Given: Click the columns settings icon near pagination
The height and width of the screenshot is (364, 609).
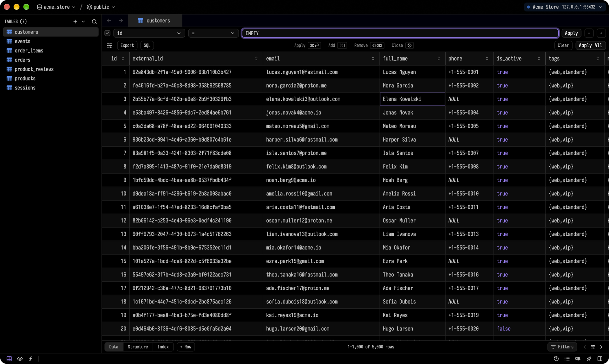Looking at the screenshot, I should [593, 347].
